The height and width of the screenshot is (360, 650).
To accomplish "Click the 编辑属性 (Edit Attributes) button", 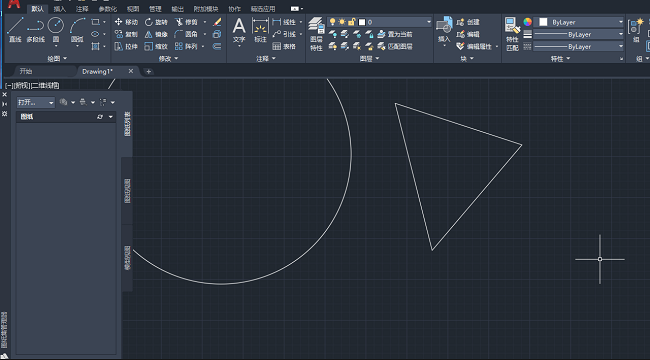I will 474,46.
